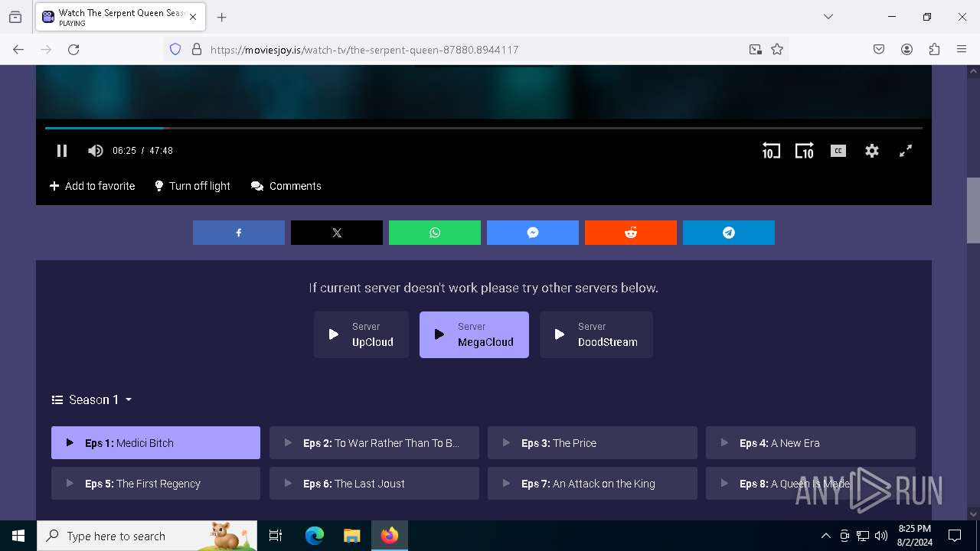Viewport: 980px width, 551px height.
Task: Open system volume control in tray
Action: click(x=881, y=536)
